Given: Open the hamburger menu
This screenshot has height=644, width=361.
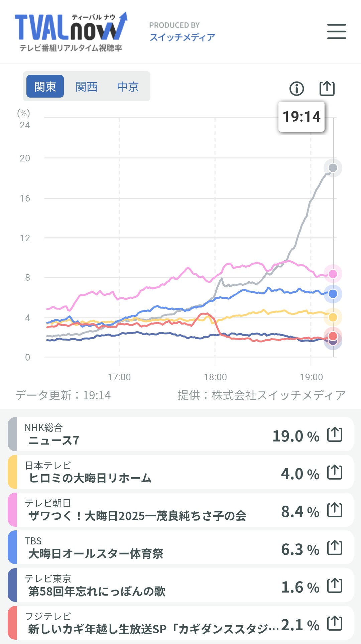Looking at the screenshot, I should pyautogui.click(x=336, y=31).
